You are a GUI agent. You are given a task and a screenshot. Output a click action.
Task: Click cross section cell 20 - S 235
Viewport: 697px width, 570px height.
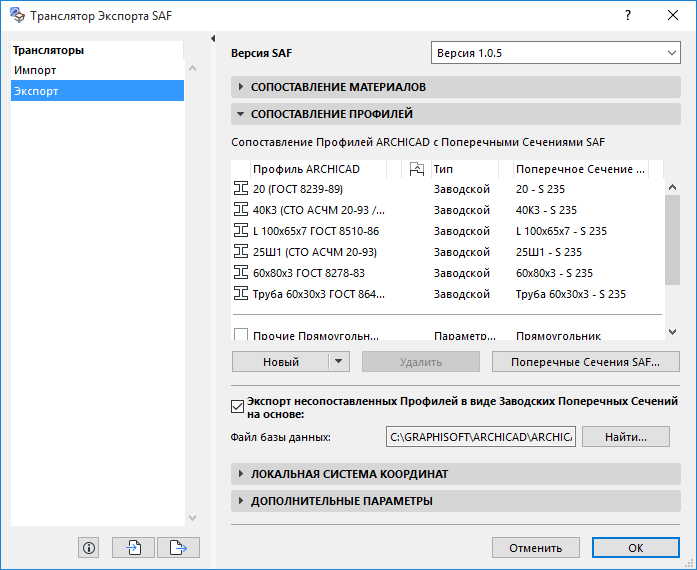540,189
